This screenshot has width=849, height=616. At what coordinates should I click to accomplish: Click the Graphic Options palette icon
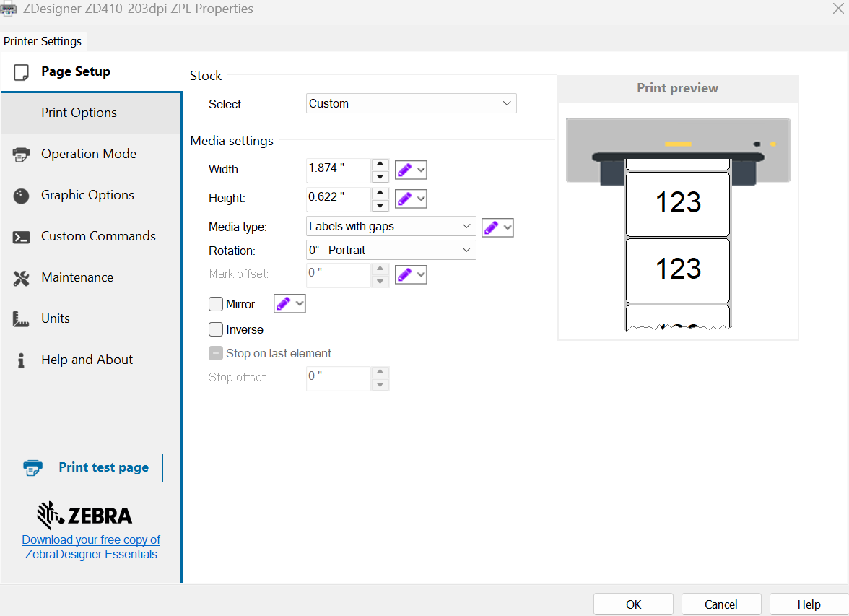click(x=21, y=196)
